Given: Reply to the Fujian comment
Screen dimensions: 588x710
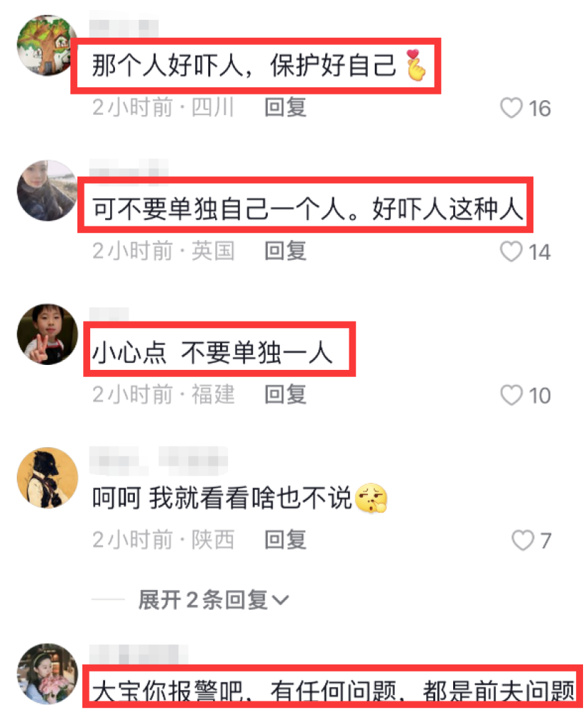Looking at the screenshot, I should pyautogui.click(x=285, y=395).
